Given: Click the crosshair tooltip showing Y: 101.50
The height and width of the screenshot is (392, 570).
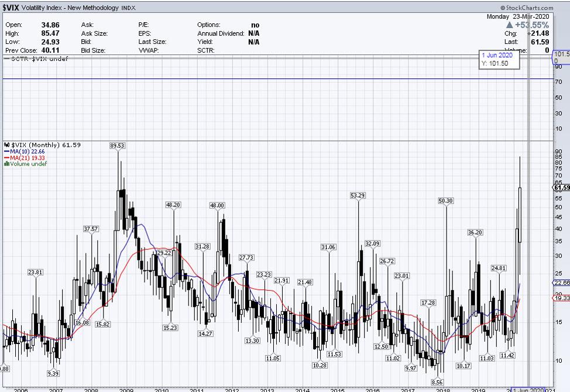Looking at the screenshot, I should pos(498,59).
